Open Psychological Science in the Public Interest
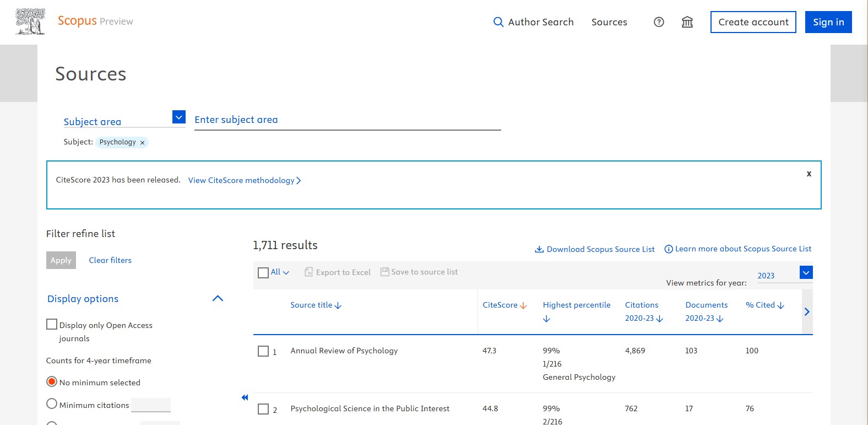The image size is (868, 425). tap(370, 408)
